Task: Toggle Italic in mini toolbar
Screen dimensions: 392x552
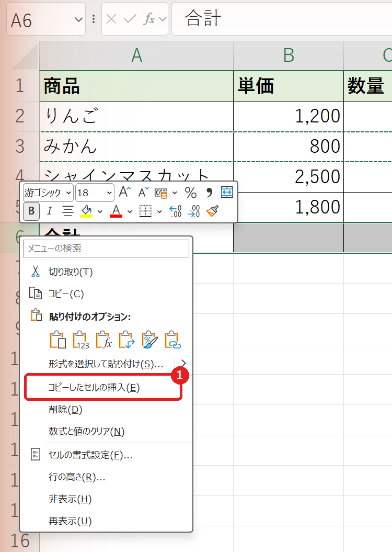Action: tap(49, 211)
